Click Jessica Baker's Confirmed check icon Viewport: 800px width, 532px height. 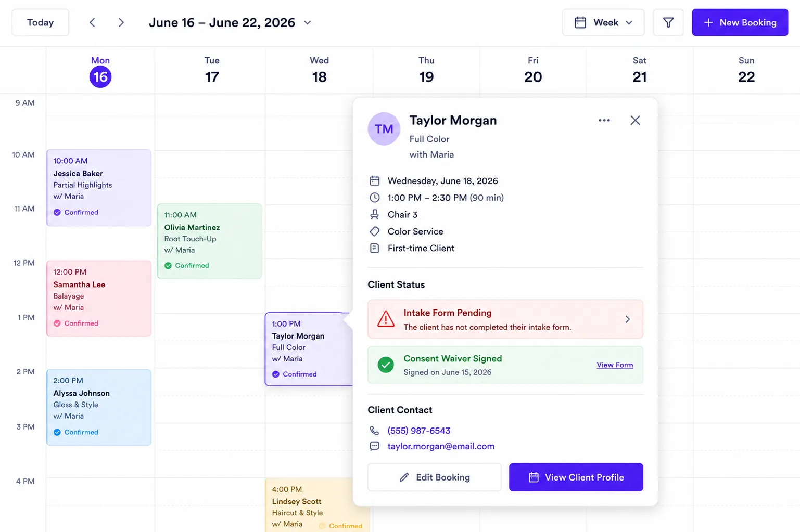coord(57,212)
